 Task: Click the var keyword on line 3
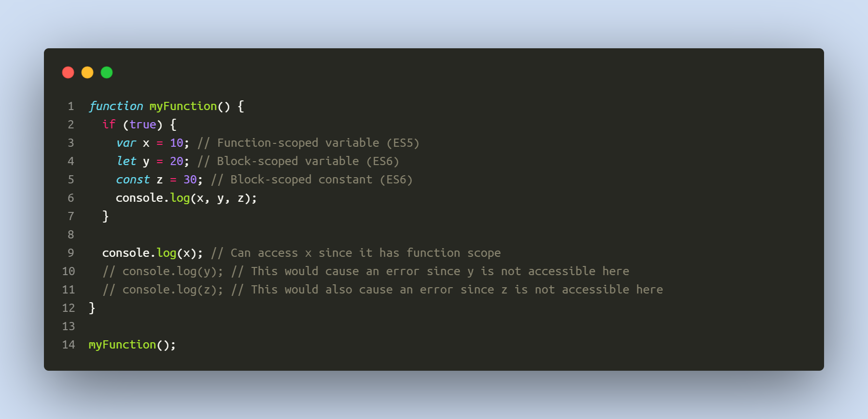click(126, 143)
